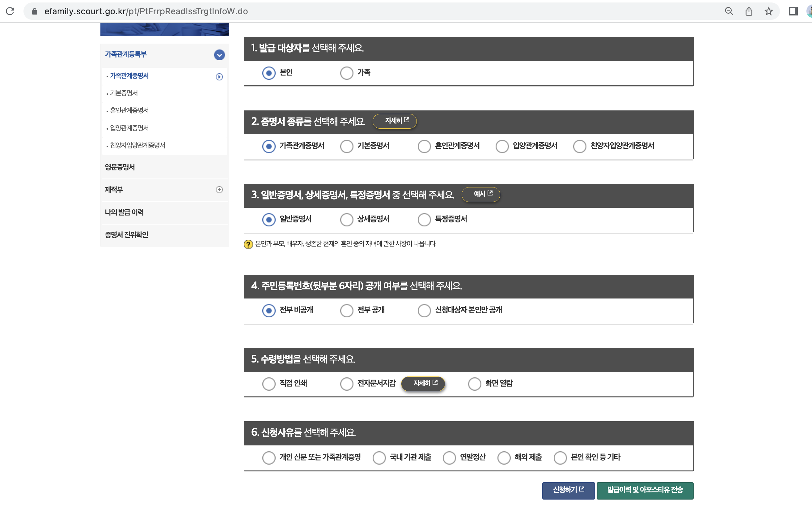Click 발급이력 및 아포스티유 전송 button

click(645, 490)
